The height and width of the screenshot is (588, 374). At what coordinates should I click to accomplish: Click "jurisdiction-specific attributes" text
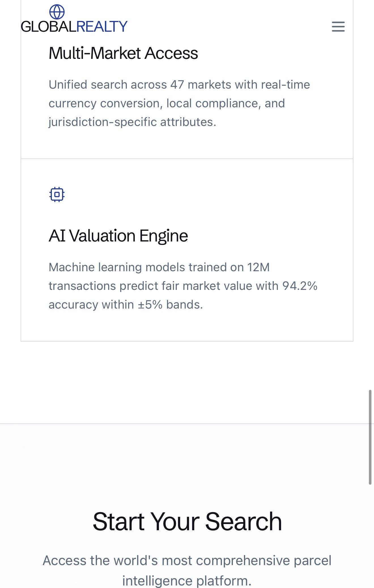[x=132, y=122]
